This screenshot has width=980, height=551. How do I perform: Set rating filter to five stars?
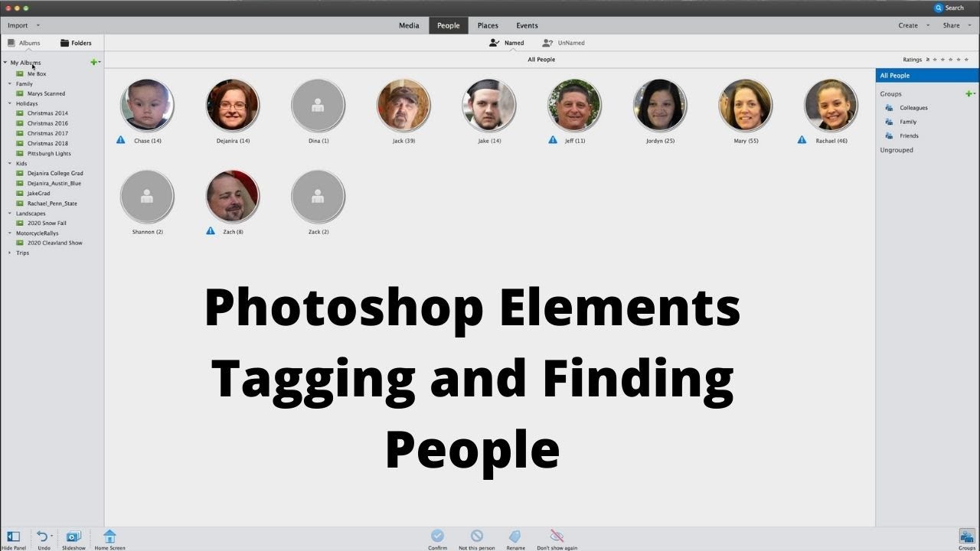point(966,60)
